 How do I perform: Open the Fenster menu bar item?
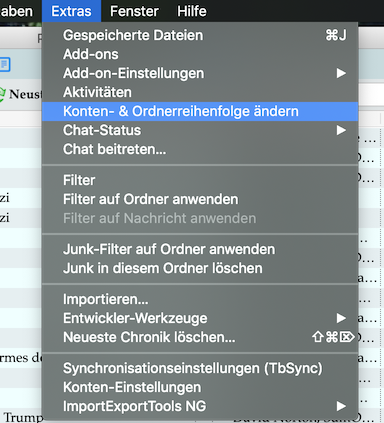[134, 11]
